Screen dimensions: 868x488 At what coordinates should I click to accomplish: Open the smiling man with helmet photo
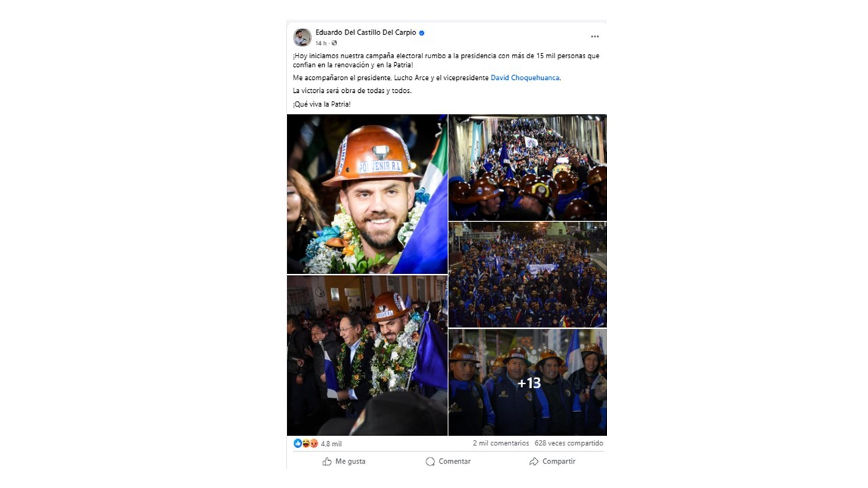[x=367, y=194]
